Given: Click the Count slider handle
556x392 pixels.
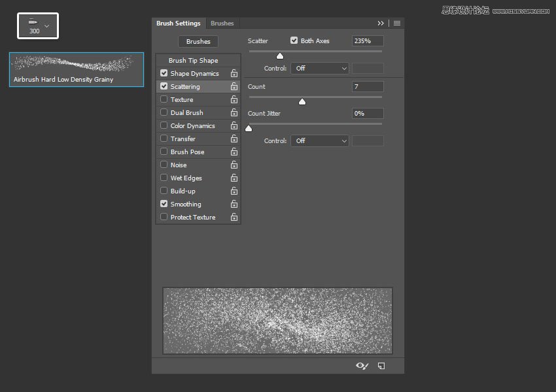Looking at the screenshot, I should [x=302, y=101].
